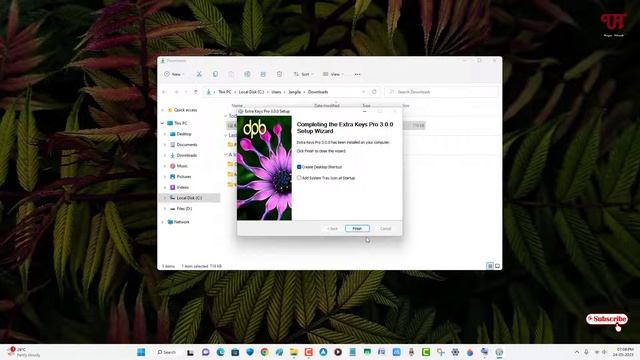640x360 pixels.
Task: Open the clock and date in taskbar
Action: pyautogui.click(x=623, y=352)
